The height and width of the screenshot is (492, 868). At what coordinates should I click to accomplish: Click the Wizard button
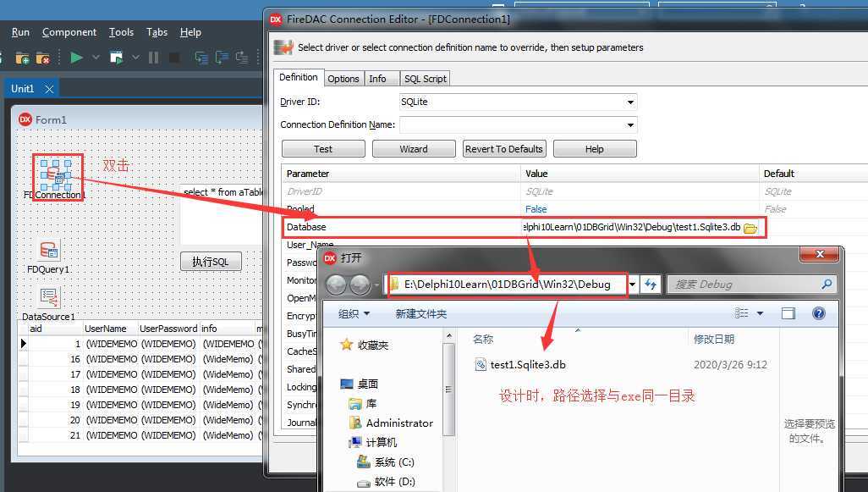pyautogui.click(x=414, y=149)
